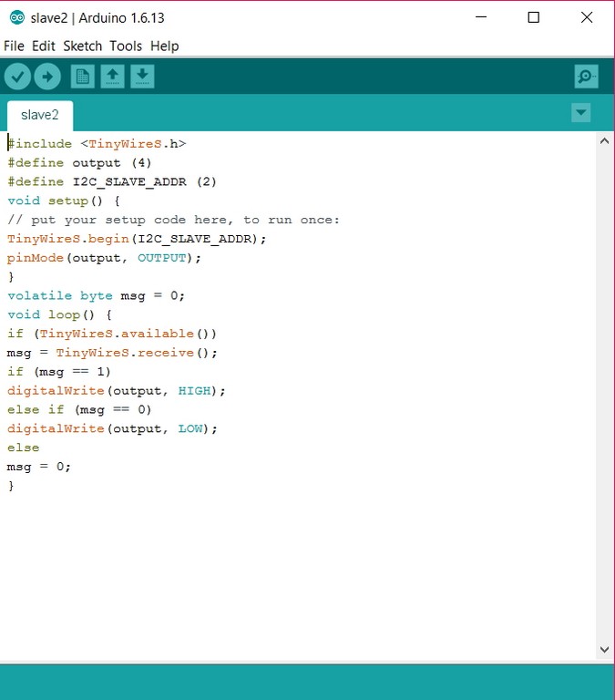Click the line 'volatile byte msg = 0;'
Viewport: 615px width, 700px height.
coord(96,296)
